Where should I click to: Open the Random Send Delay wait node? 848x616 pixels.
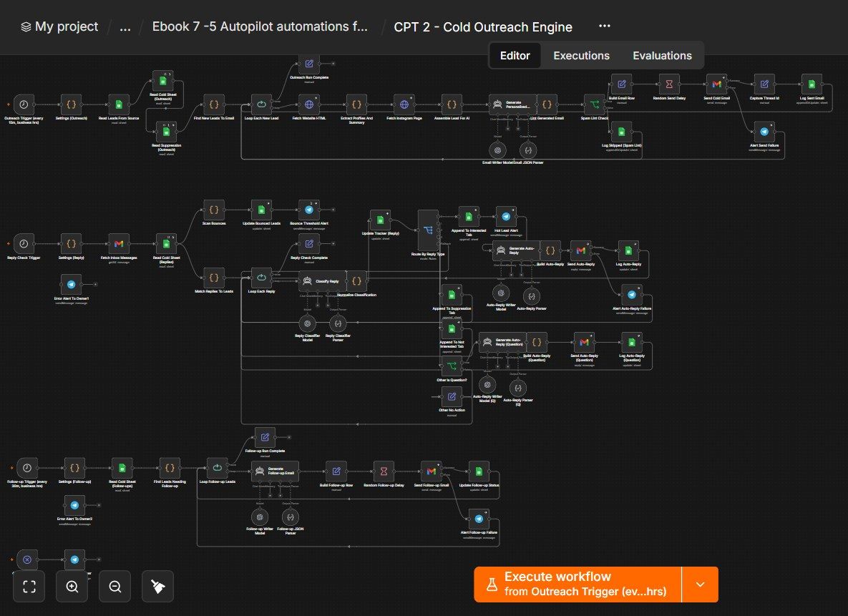[669, 84]
